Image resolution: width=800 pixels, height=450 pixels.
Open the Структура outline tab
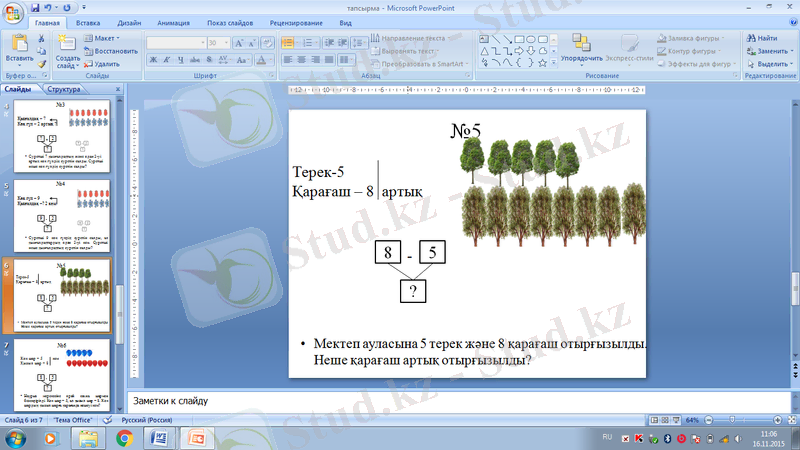click(62, 89)
